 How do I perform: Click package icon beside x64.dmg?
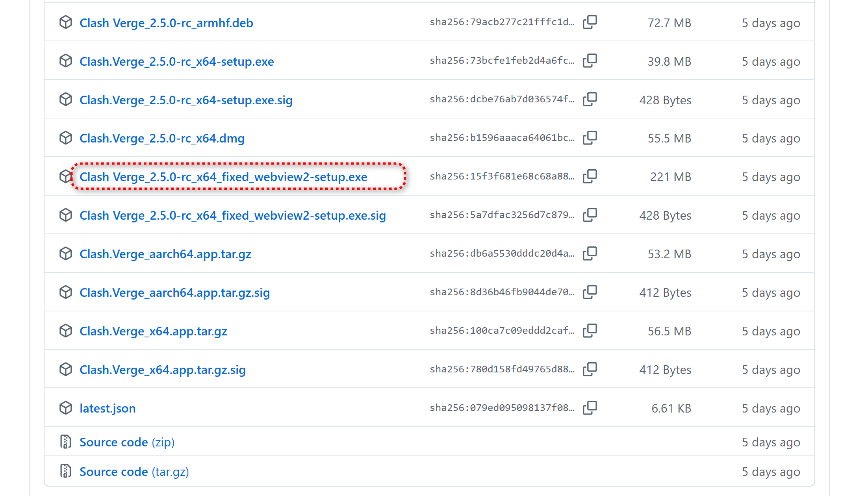(x=66, y=138)
